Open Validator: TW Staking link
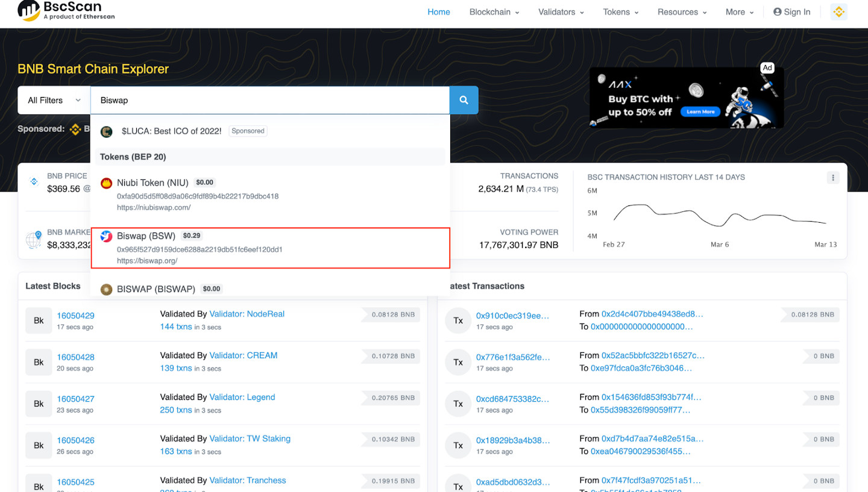The height and width of the screenshot is (492, 868). (x=250, y=439)
